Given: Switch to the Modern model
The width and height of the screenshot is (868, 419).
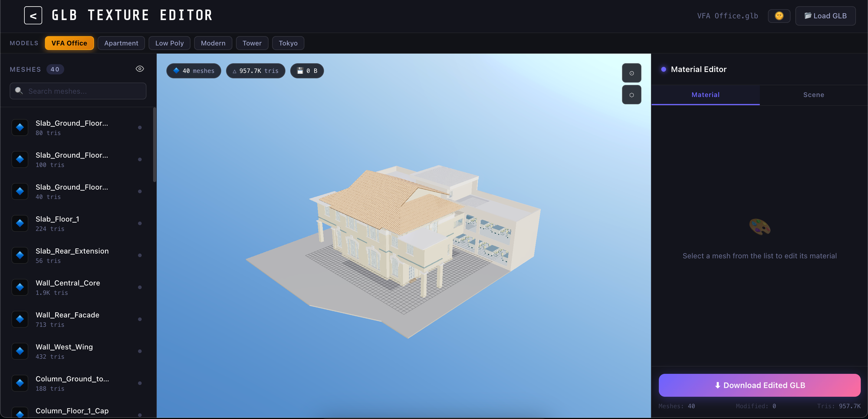Looking at the screenshot, I should pyautogui.click(x=213, y=43).
